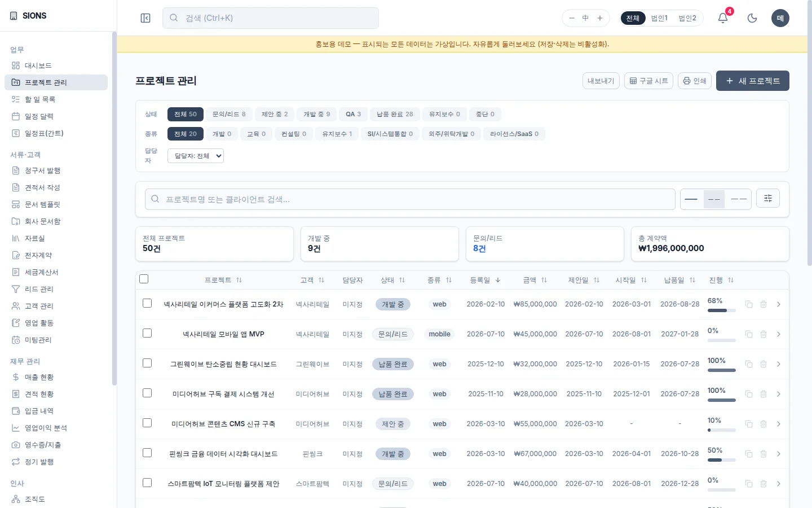Click 내보내기 button
Viewport: 812px width, 508px height.
click(601, 81)
